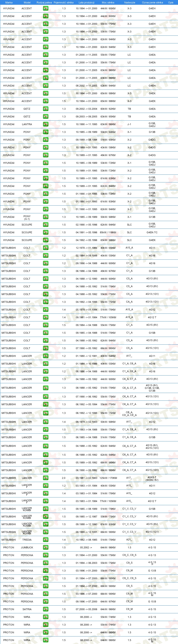Click the fuel icon in the COLT 77kW / 105KM row
178x644 pixels.
(x=46, y=317)
